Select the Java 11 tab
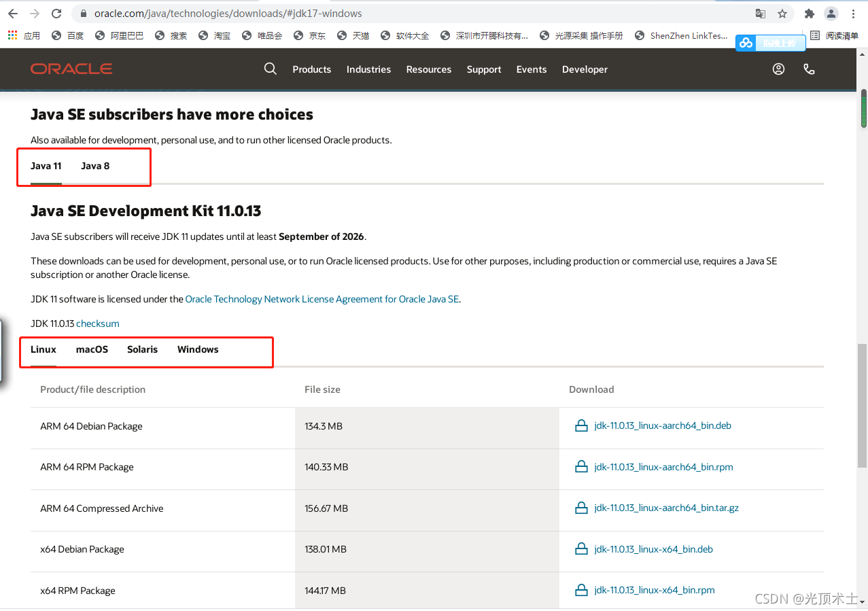Image resolution: width=868 pixels, height=611 pixels. coord(46,166)
